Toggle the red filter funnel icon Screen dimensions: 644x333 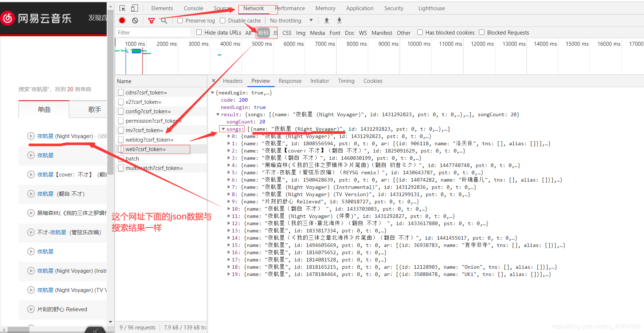coord(151,21)
